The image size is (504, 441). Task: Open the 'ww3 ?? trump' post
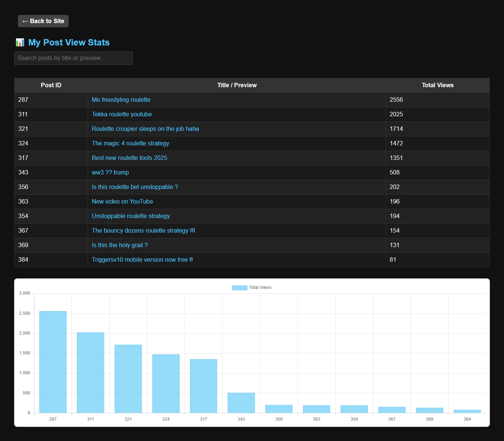click(110, 173)
